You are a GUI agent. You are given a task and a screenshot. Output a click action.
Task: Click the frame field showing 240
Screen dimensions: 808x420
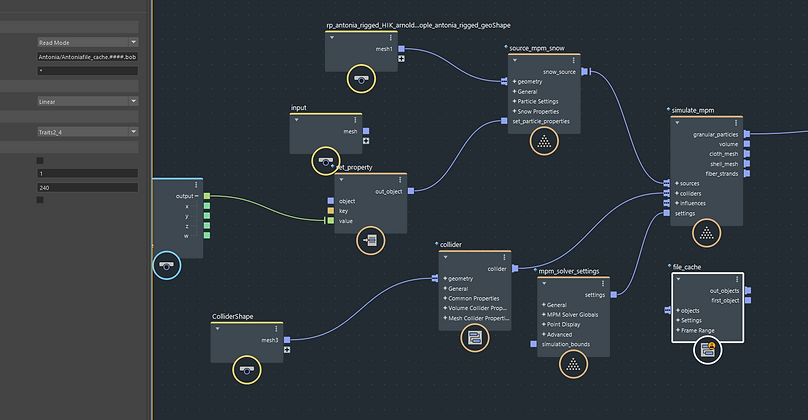coord(88,188)
